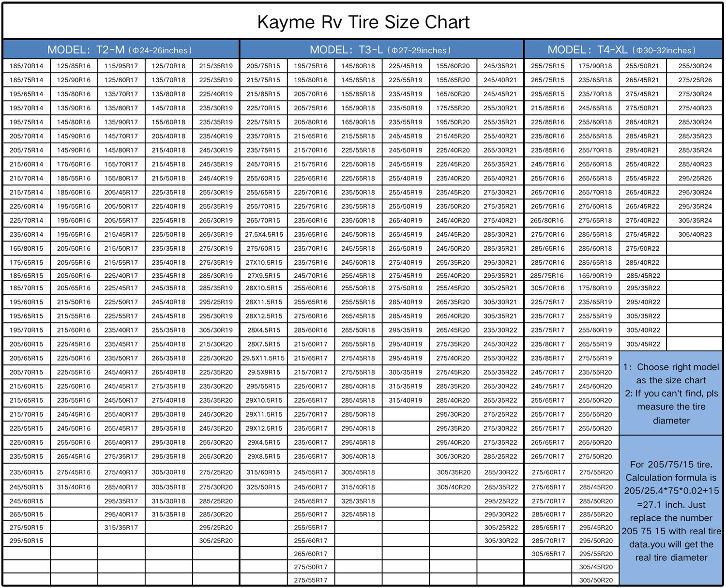
Task: Pick the 255/30R24 tire size
Action: coord(695,66)
